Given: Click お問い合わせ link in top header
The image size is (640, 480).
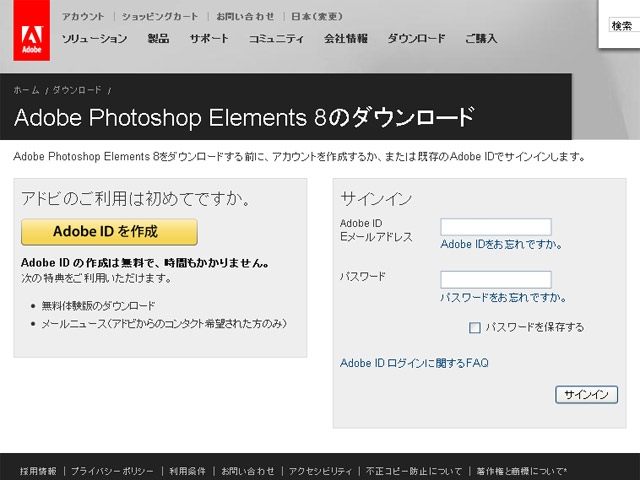Looking at the screenshot, I should [x=245, y=17].
